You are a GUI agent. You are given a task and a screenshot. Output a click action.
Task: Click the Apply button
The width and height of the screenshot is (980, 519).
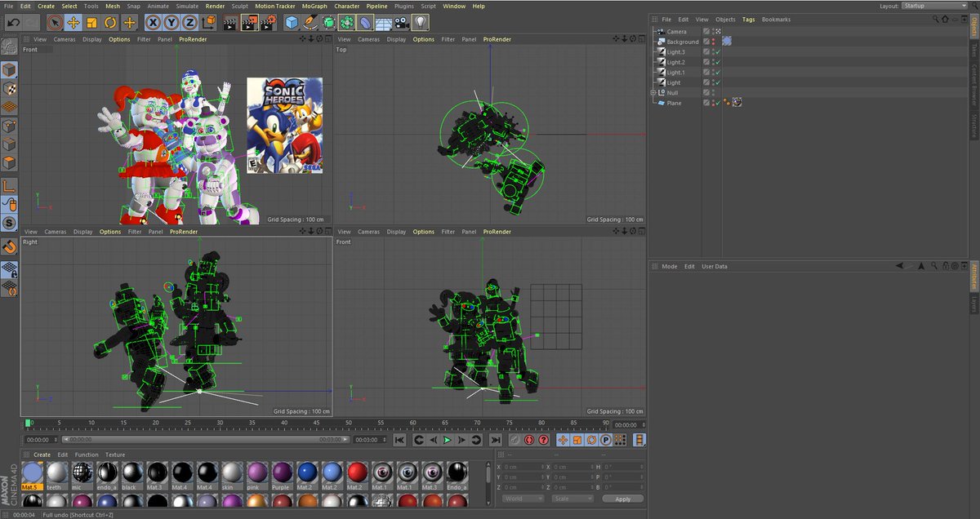(623, 499)
